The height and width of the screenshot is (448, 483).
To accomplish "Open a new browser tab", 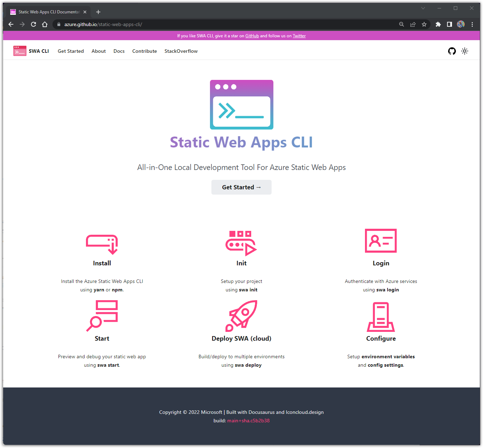I will tap(98, 12).
